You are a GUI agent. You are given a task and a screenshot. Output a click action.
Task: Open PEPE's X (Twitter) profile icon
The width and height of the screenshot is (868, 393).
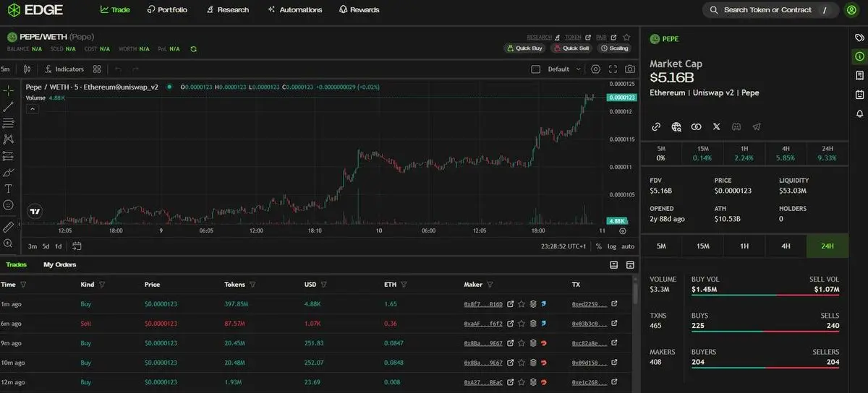tap(716, 126)
